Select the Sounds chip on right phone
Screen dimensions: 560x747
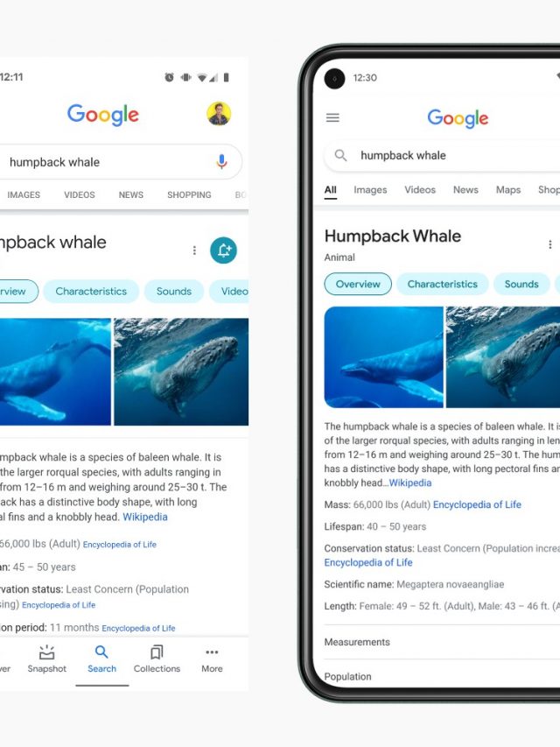(521, 284)
